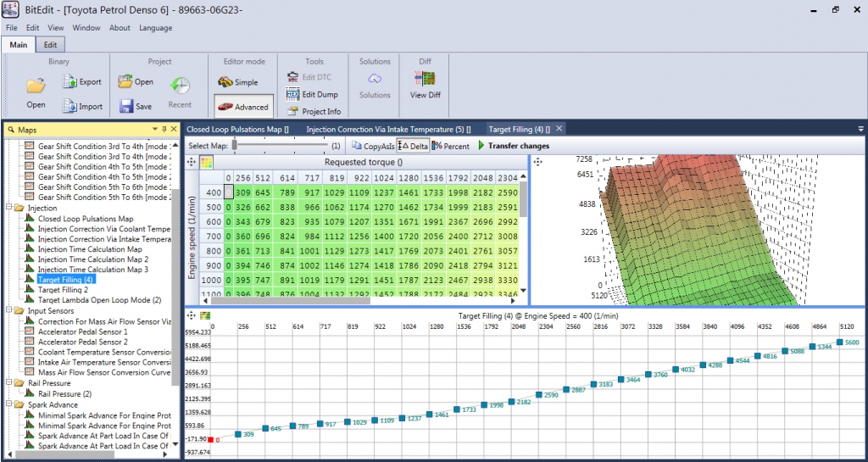The height and width of the screenshot is (462, 868).
Task: Open the Window menu
Action: (86, 28)
